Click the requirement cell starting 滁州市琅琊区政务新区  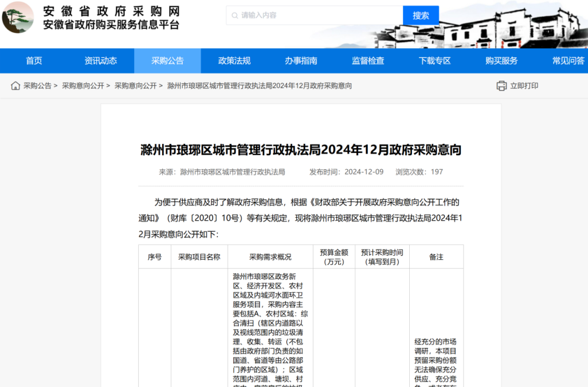pos(271,328)
